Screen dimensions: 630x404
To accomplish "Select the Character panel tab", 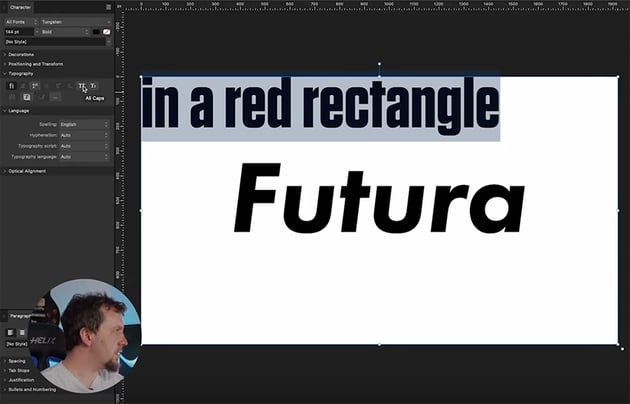I will click(20, 7).
